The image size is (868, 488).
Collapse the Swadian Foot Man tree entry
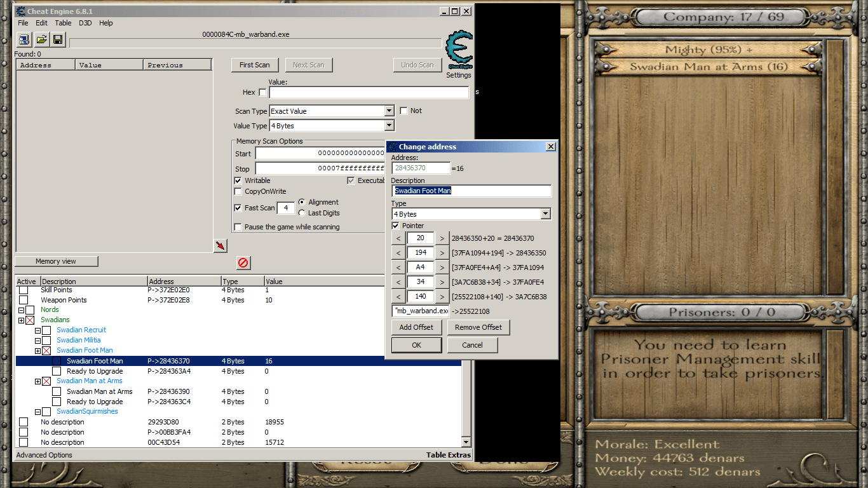click(37, 350)
